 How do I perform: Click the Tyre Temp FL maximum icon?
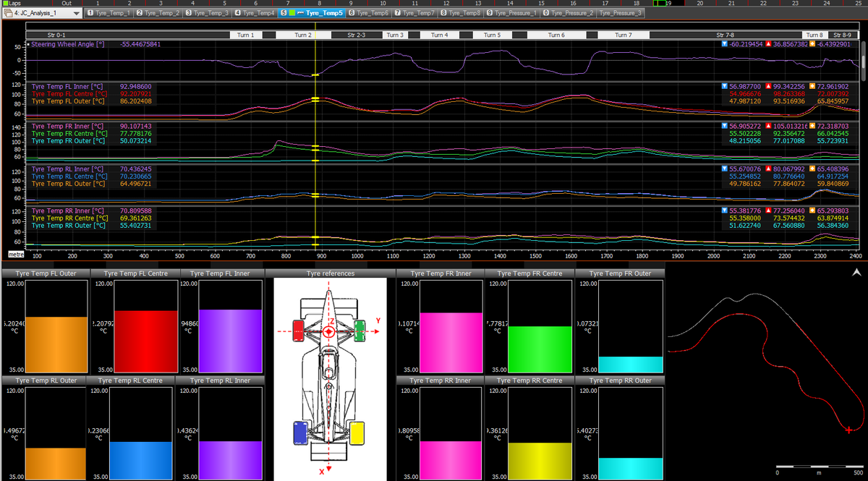coord(769,86)
